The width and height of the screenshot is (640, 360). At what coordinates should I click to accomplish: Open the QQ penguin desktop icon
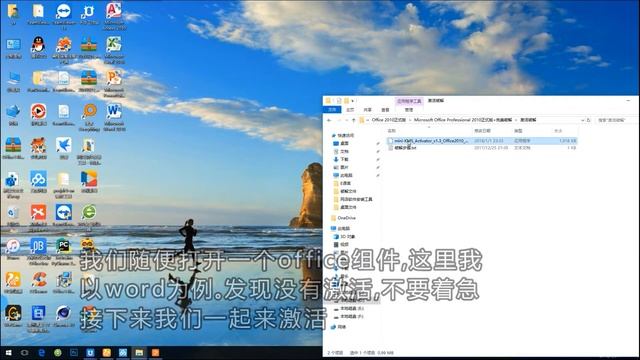point(38,47)
